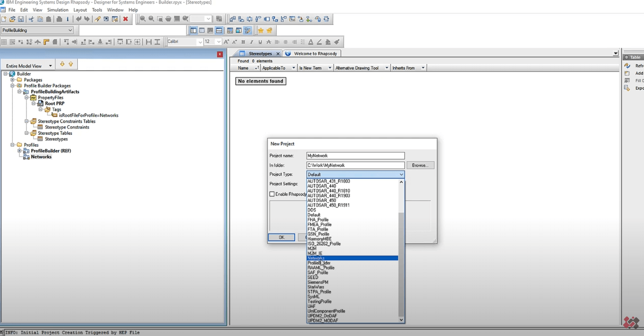The width and height of the screenshot is (644, 336).
Task: Enable the Rhapsody checkbox in New Project
Action: (x=272, y=194)
